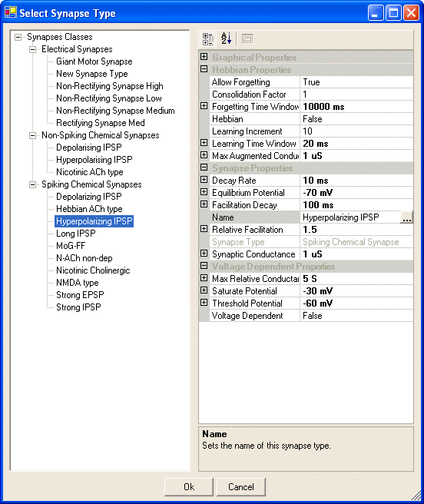Select Hebbian ACh type item
This screenshot has width=424, height=504.
89,209
